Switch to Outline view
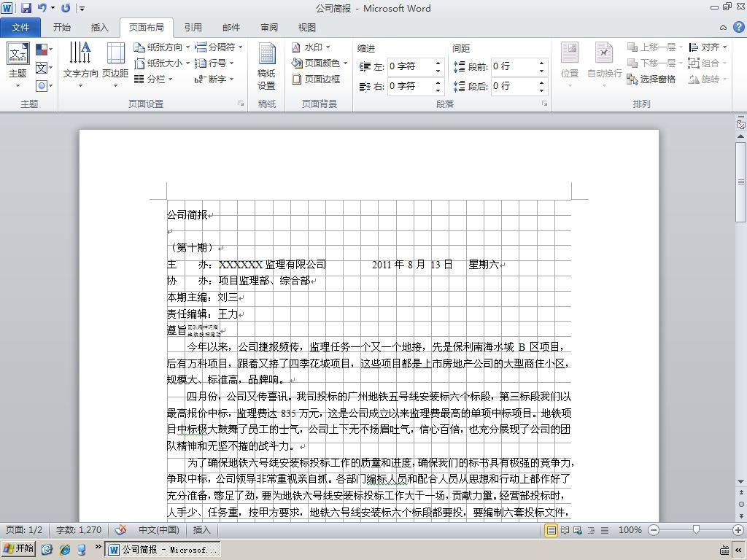The width and height of the screenshot is (747, 560). coord(591,530)
